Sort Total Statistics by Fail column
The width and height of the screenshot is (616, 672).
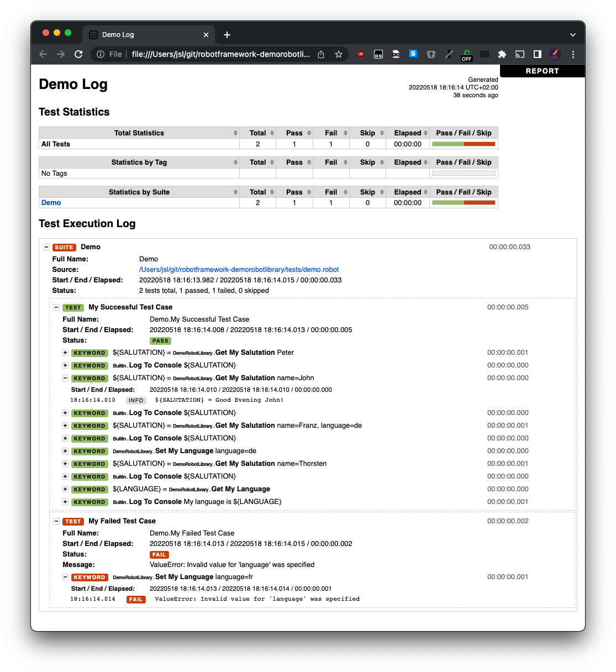[331, 133]
